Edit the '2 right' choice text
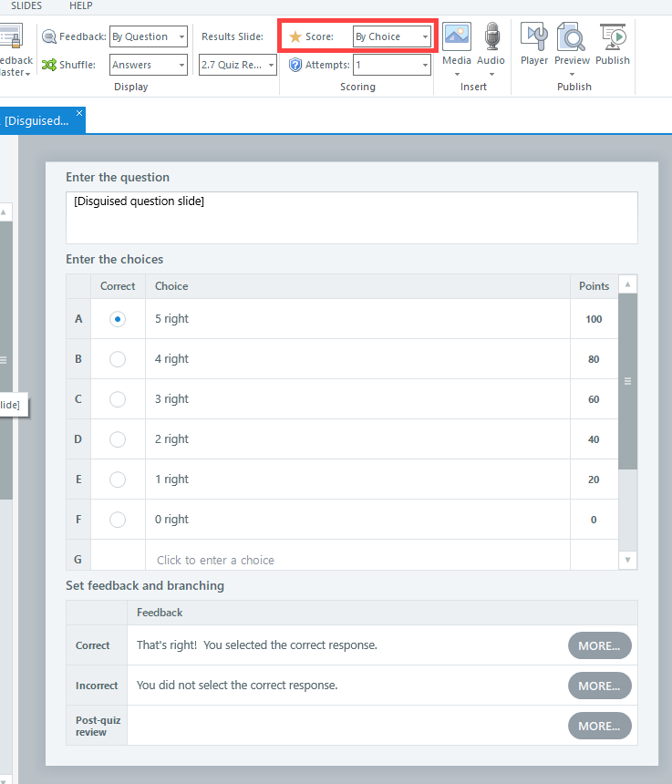The image size is (672, 784). pos(171,438)
